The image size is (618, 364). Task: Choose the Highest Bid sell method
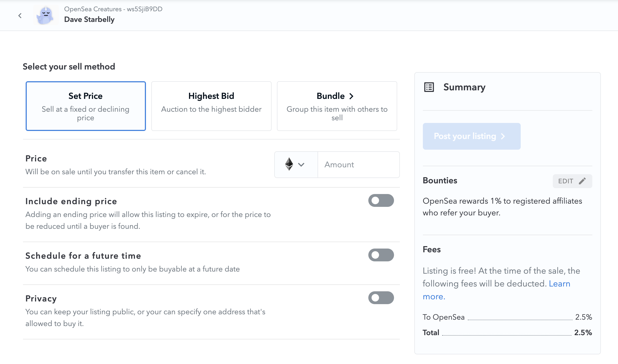pos(211,106)
